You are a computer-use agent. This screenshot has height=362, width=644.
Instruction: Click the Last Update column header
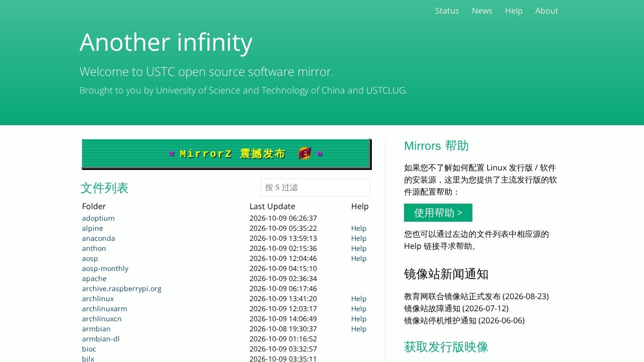coord(272,206)
